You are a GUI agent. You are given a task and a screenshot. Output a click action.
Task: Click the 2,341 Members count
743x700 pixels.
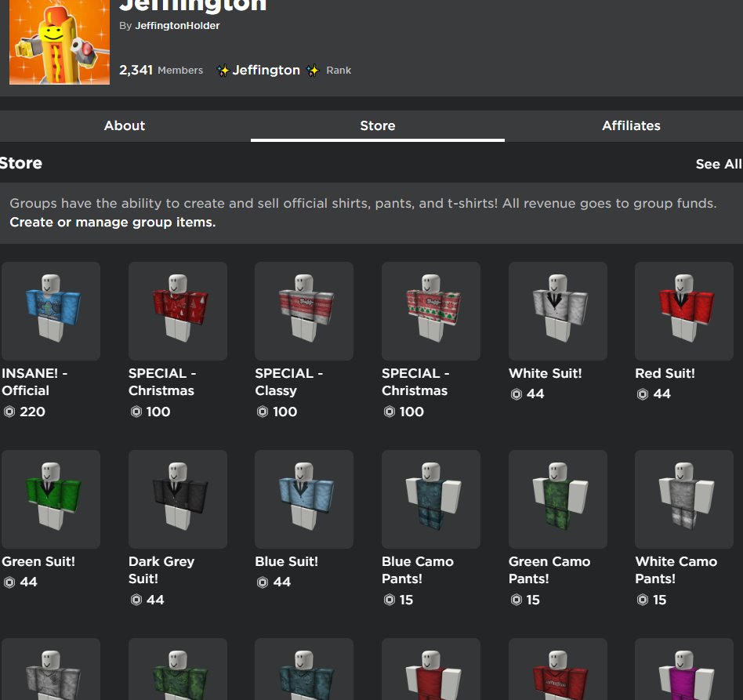click(x=161, y=70)
